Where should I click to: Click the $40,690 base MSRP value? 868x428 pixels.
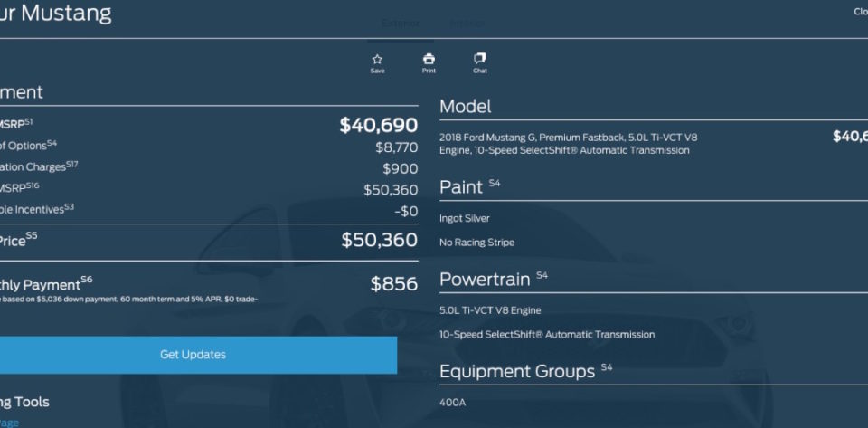[379, 125]
